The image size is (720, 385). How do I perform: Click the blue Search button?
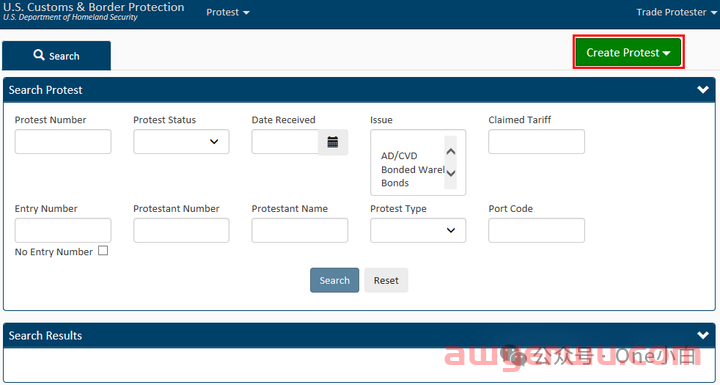point(334,280)
